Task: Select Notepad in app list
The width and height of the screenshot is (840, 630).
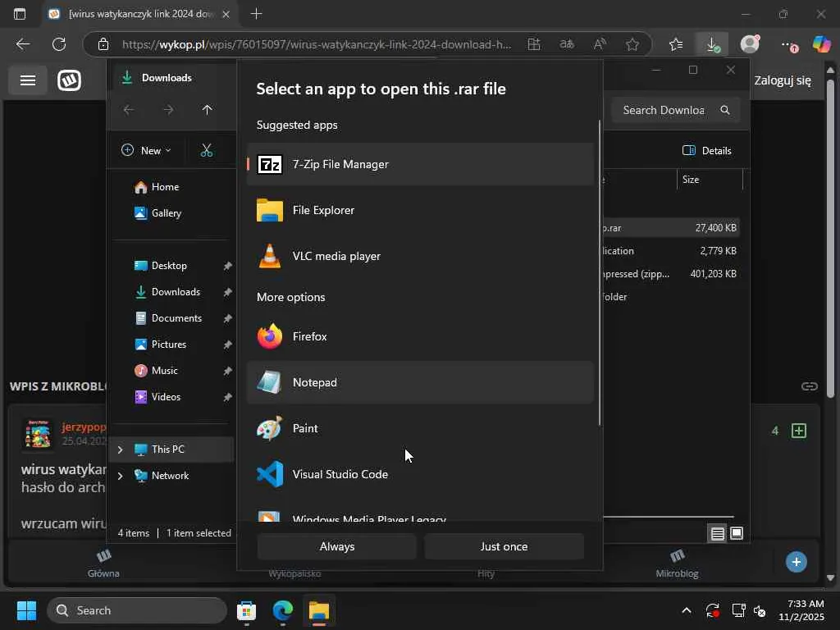Action: tap(420, 382)
